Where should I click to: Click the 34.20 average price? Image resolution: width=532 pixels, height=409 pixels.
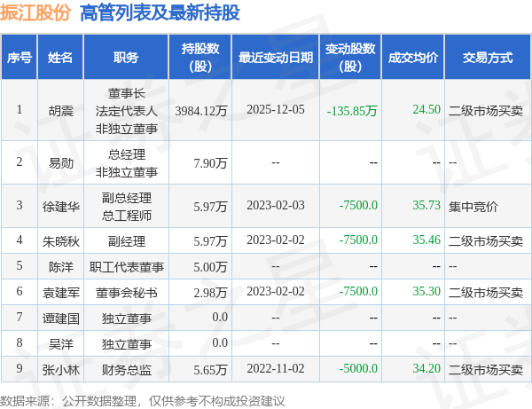[x=426, y=368]
